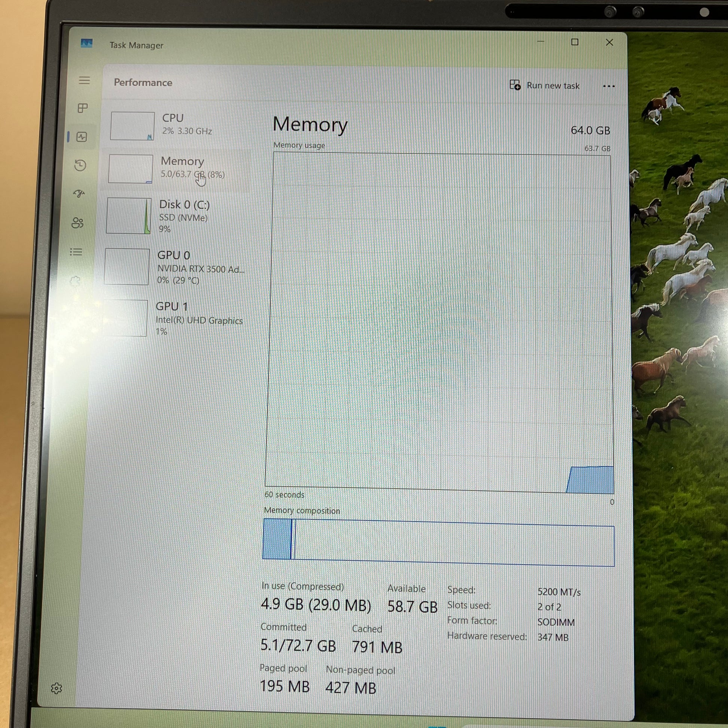
Task: Click the Memory composition bar
Action: point(438,542)
